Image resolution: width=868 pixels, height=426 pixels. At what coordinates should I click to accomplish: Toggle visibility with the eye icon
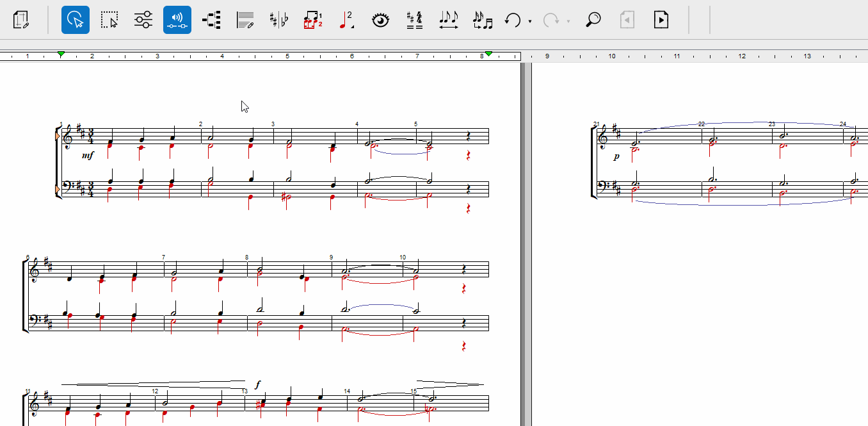pyautogui.click(x=381, y=20)
